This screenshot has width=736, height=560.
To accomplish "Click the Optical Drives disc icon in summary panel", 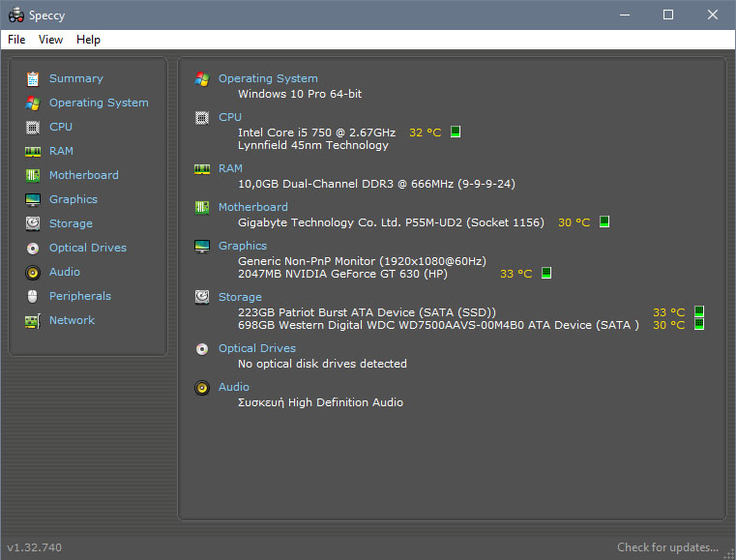I will click(x=202, y=349).
